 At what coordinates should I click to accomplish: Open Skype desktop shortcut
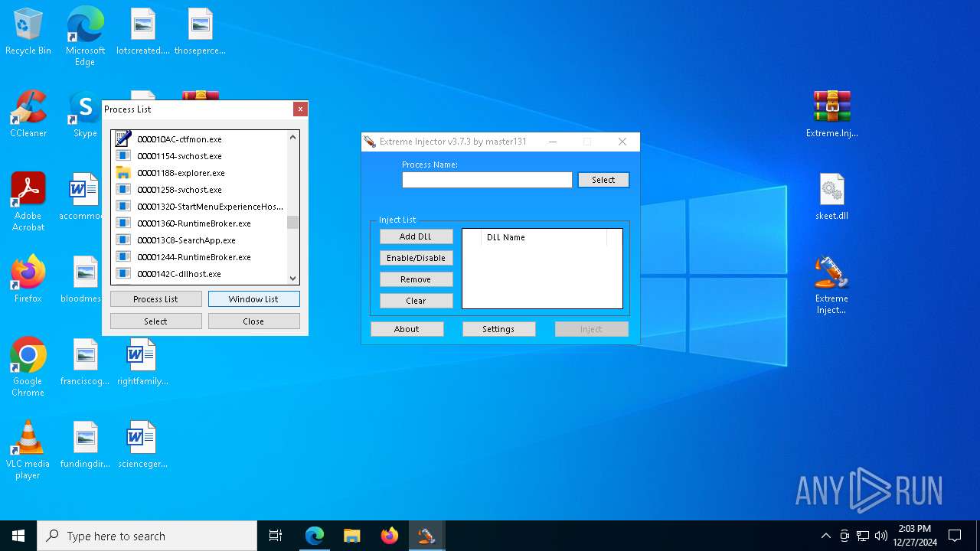[x=84, y=115]
